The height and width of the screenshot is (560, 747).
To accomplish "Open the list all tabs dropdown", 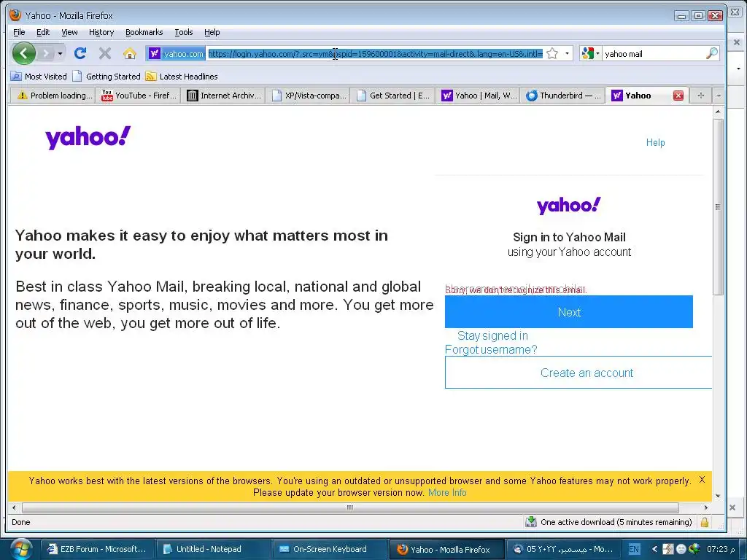I will (719, 96).
